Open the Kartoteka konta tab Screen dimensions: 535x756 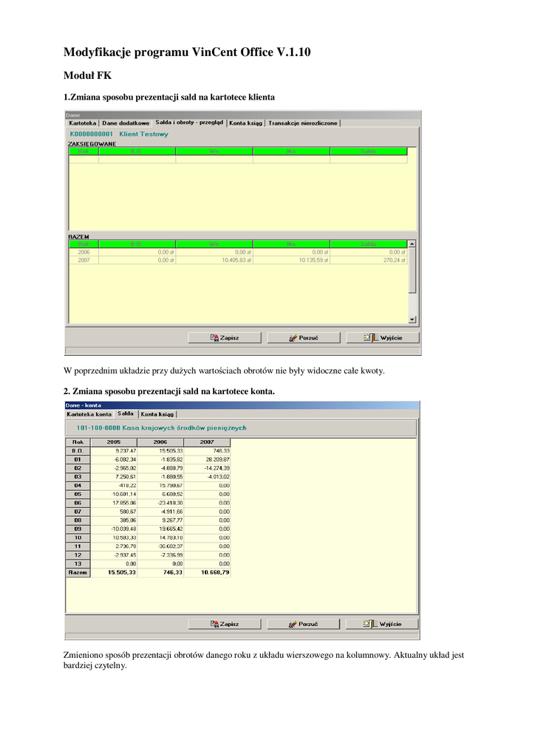coord(89,414)
